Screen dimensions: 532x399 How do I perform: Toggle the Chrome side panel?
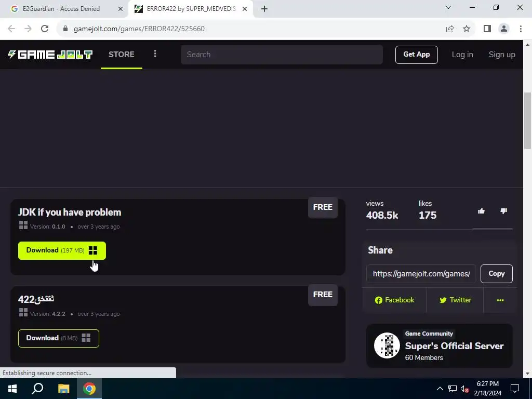[487, 29]
